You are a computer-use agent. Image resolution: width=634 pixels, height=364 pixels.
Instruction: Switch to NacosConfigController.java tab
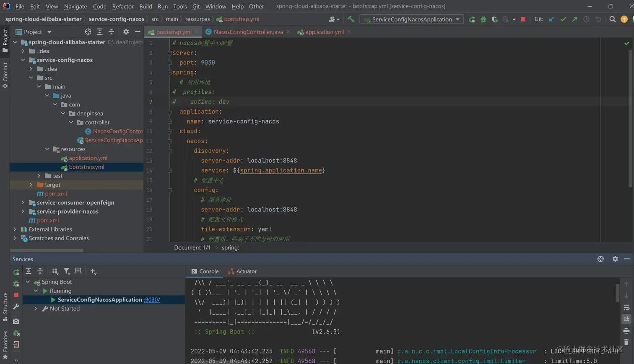(x=248, y=32)
